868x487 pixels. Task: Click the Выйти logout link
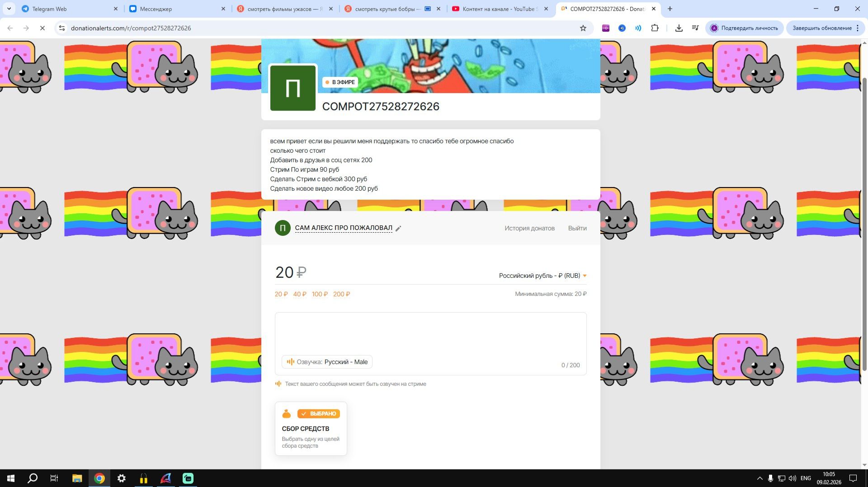(x=577, y=228)
